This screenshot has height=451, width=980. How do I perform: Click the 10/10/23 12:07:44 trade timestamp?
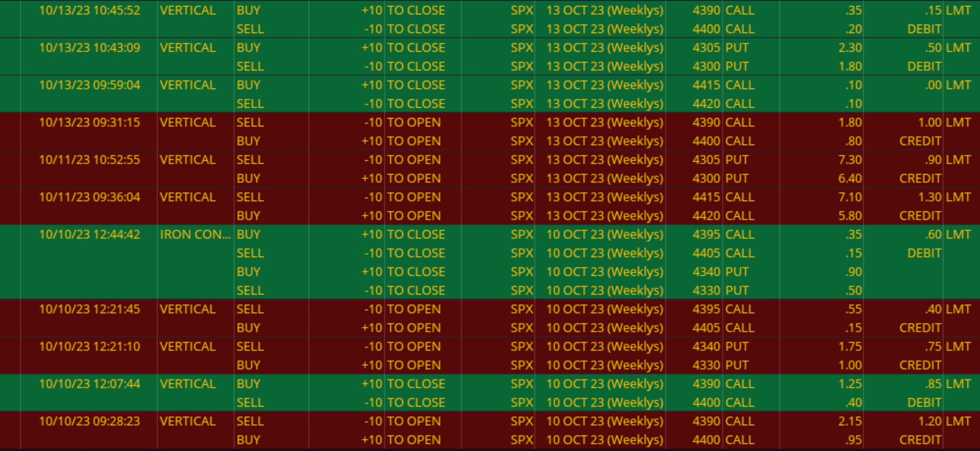pyautogui.click(x=89, y=384)
